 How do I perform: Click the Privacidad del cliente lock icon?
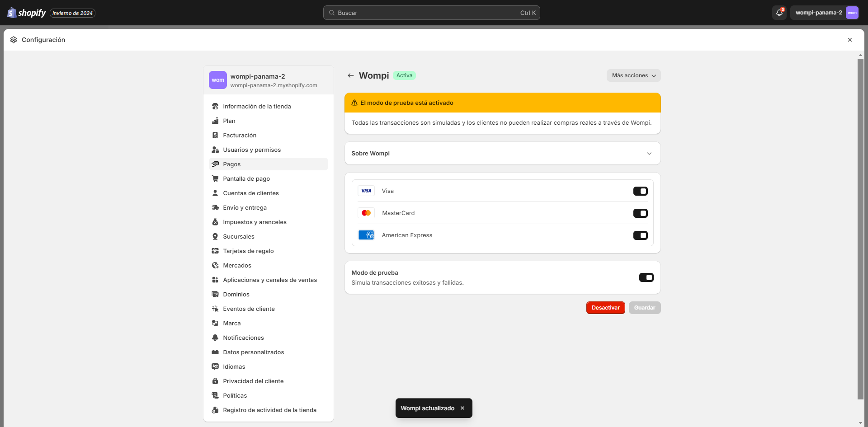pos(216,381)
